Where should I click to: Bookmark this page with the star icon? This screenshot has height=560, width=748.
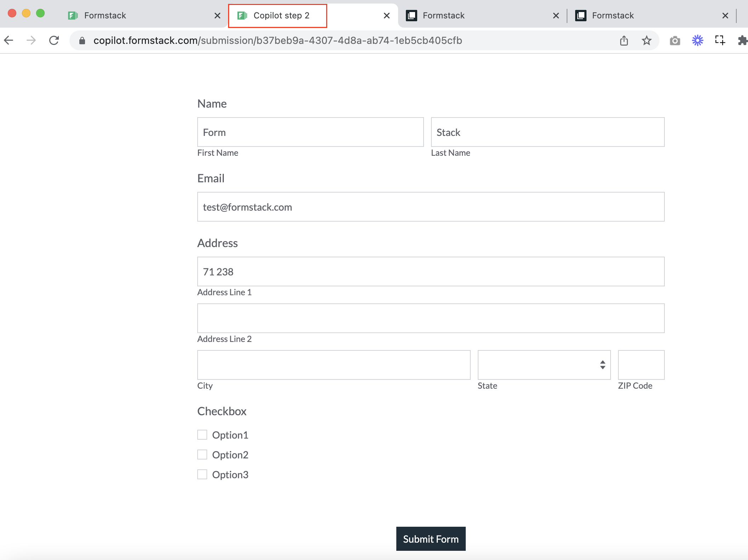pyautogui.click(x=647, y=41)
